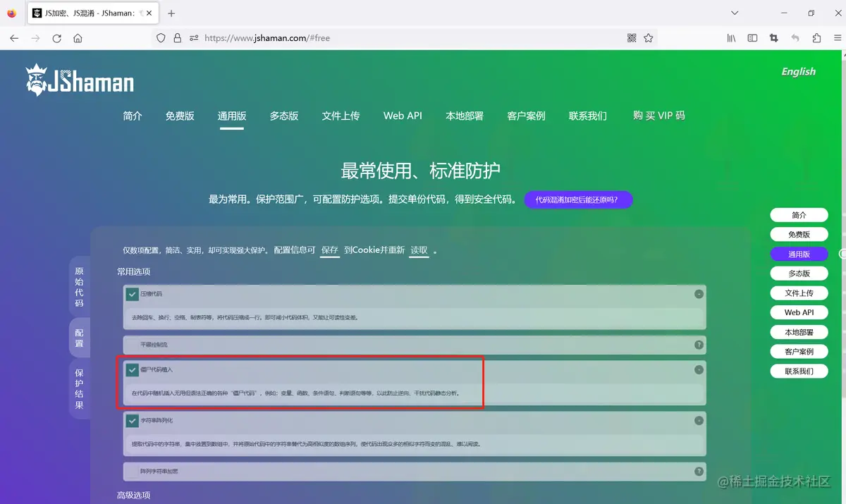
Task: Click the 通用版 pill in the right sidebar
Action: coord(799,254)
